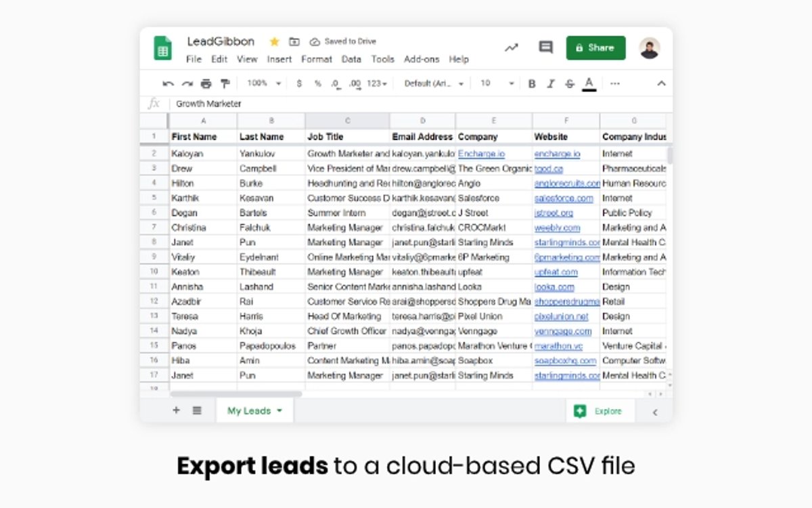Open the File menu
This screenshot has height=508, width=812.
(x=194, y=59)
